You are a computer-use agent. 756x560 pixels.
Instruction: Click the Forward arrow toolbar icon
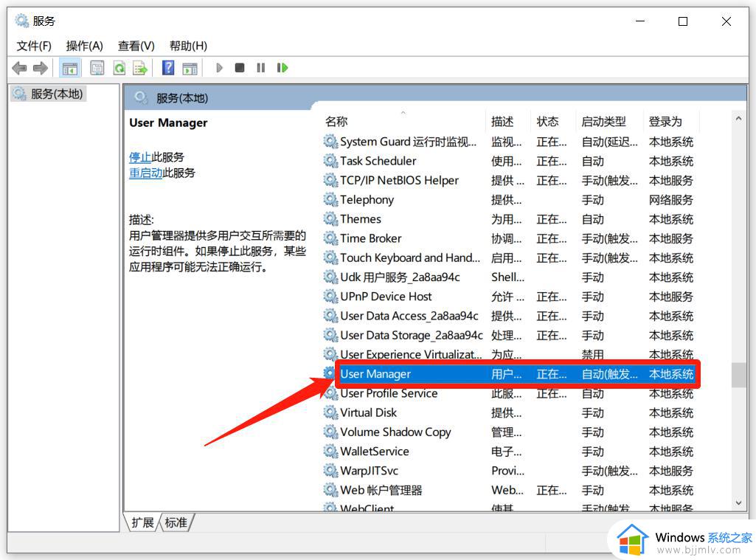click(x=41, y=68)
